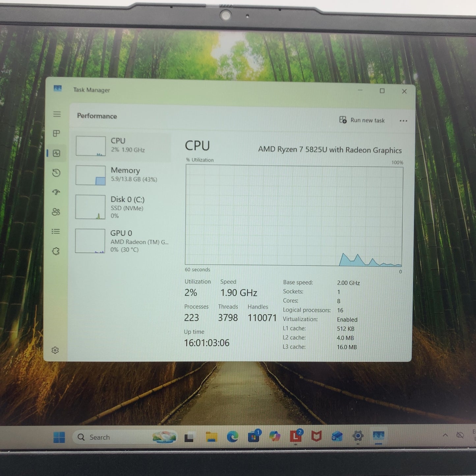This screenshot has height=476, width=476.
Task: Open the red L app with badge 2
Action: [296, 436]
